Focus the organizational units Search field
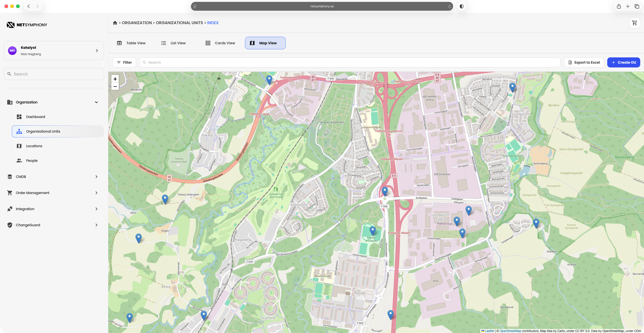The height and width of the screenshot is (333, 644). (350, 62)
